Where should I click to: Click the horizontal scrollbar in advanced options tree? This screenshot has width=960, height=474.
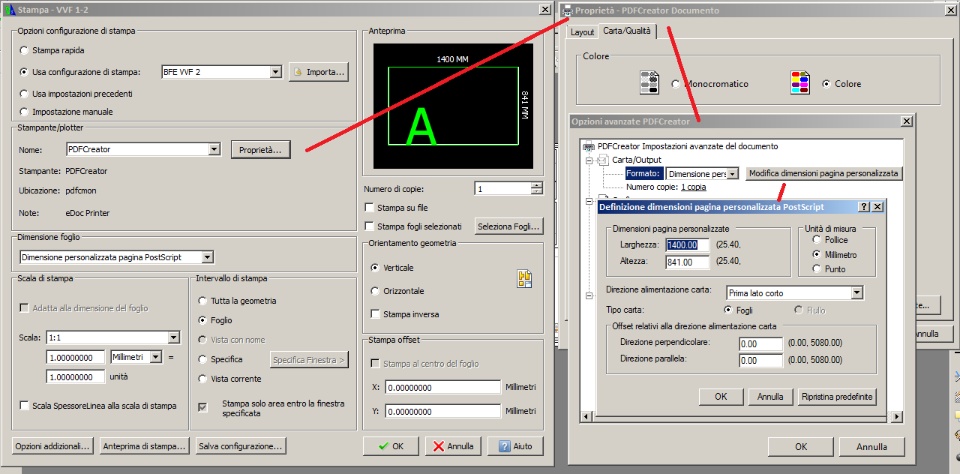tap(741, 417)
